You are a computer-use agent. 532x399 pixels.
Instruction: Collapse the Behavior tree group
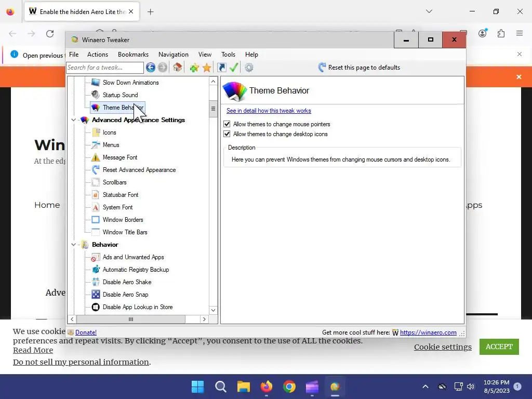point(73,245)
